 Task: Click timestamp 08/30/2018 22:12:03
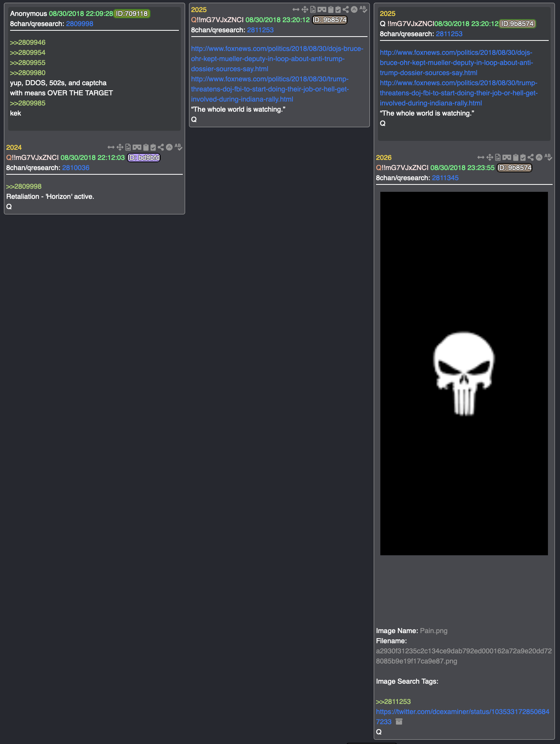point(93,158)
